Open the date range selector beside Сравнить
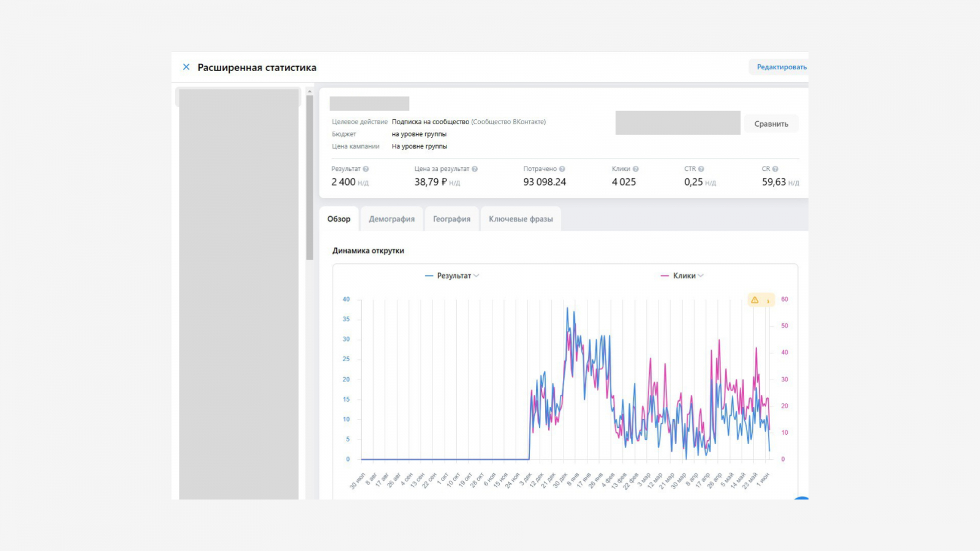 click(677, 123)
